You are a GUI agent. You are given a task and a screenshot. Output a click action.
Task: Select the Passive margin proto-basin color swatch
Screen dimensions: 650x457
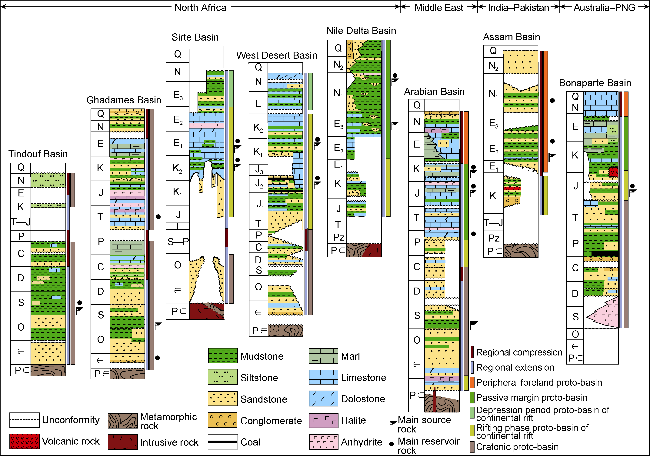pyautogui.click(x=472, y=397)
